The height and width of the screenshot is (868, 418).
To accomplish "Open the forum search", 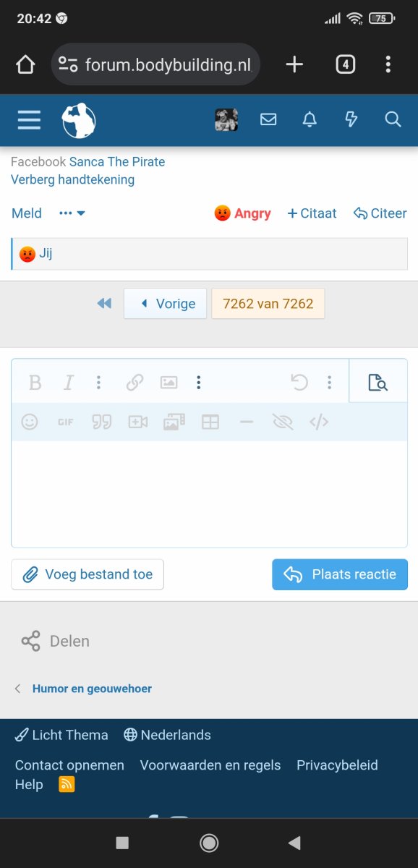I will (393, 119).
